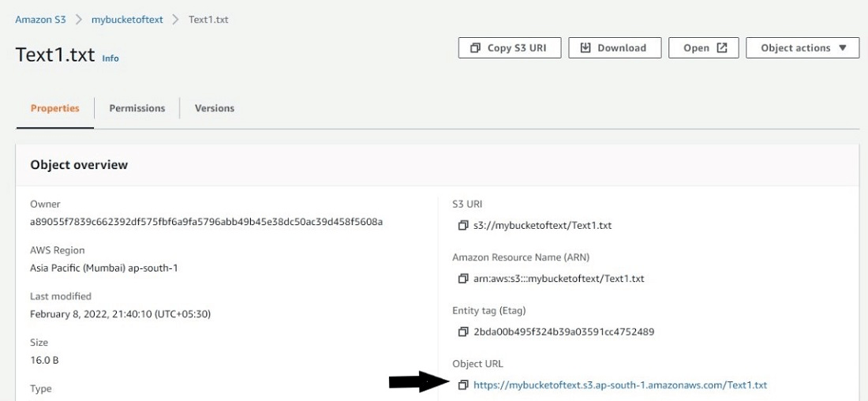Select the arn:aws:s3 resource name text
The width and height of the screenshot is (868, 401).
[559, 279]
